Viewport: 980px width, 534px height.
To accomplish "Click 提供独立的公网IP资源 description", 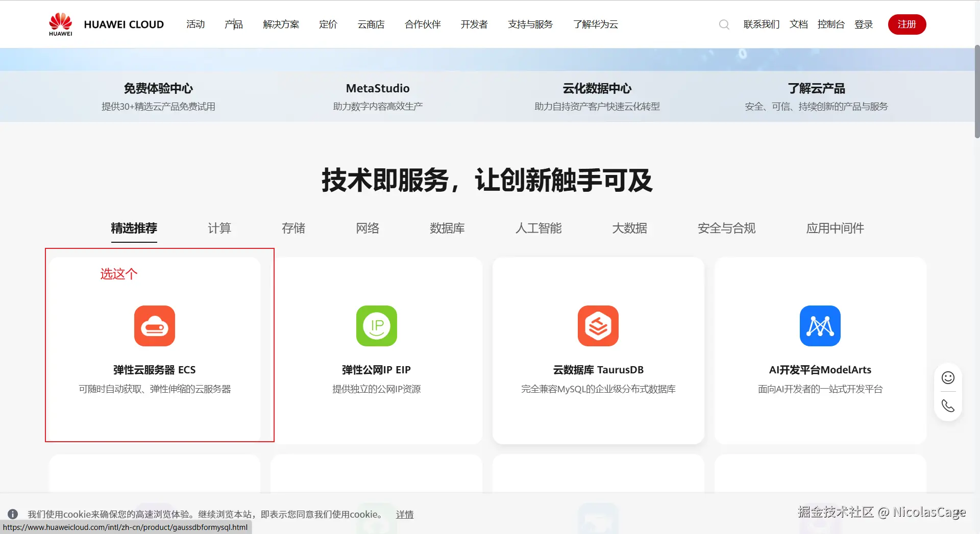I will (x=377, y=389).
